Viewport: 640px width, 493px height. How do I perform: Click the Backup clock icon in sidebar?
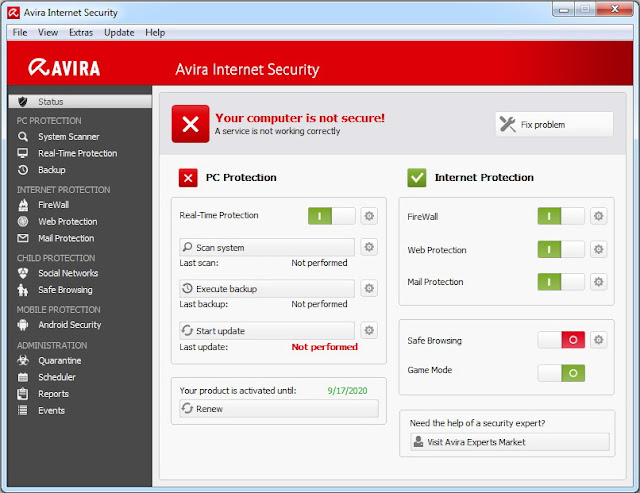tap(23, 170)
